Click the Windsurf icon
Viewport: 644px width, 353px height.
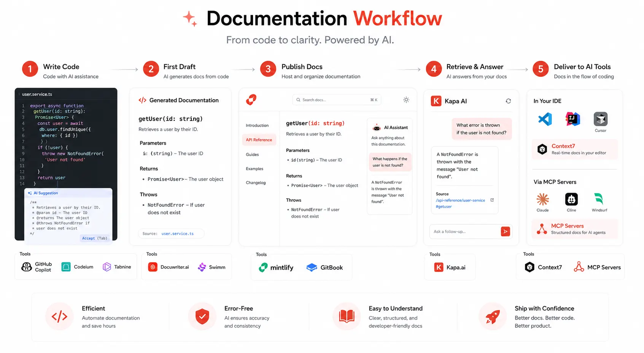(599, 199)
